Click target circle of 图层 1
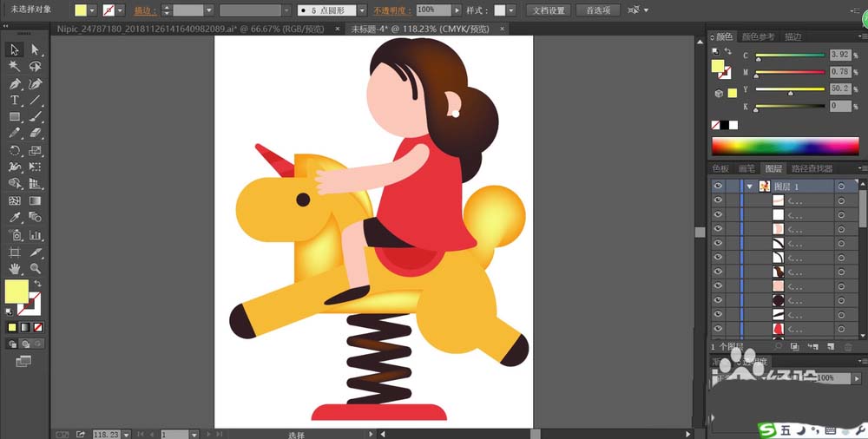 (841, 186)
